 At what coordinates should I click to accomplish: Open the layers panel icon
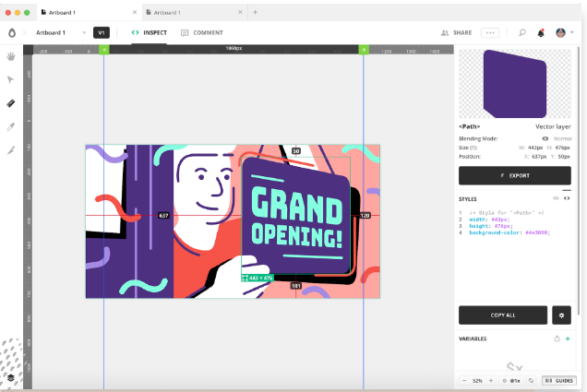(x=11, y=377)
